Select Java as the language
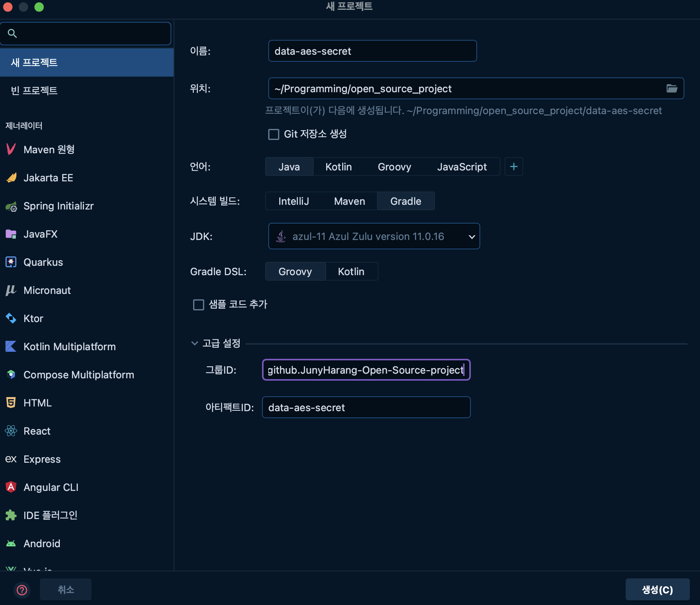Image resolution: width=700 pixels, height=605 pixels. 289,167
